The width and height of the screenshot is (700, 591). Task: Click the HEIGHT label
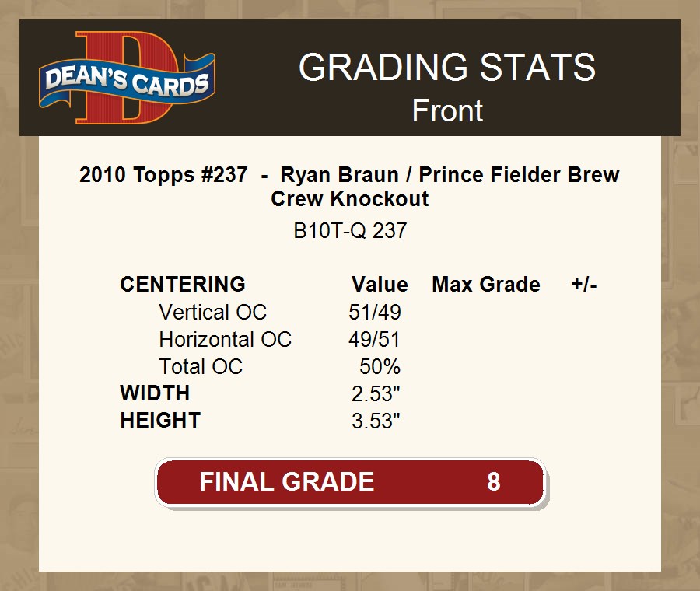pyautogui.click(x=160, y=421)
